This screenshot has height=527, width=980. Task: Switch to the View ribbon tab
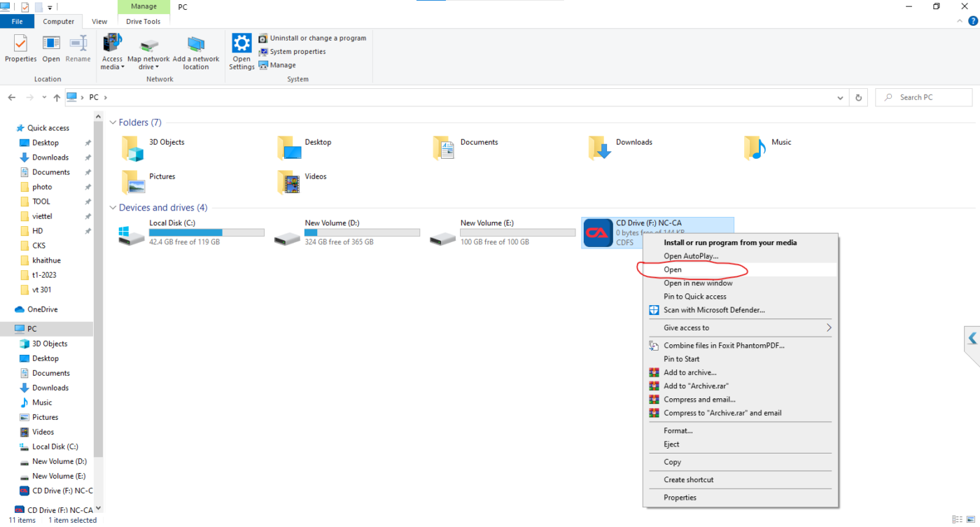[99, 22]
